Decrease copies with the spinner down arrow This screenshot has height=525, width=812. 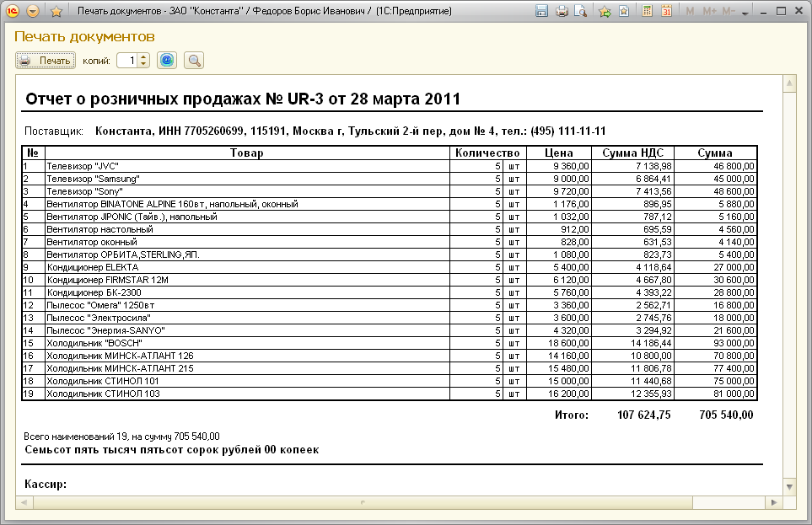click(x=143, y=64)
